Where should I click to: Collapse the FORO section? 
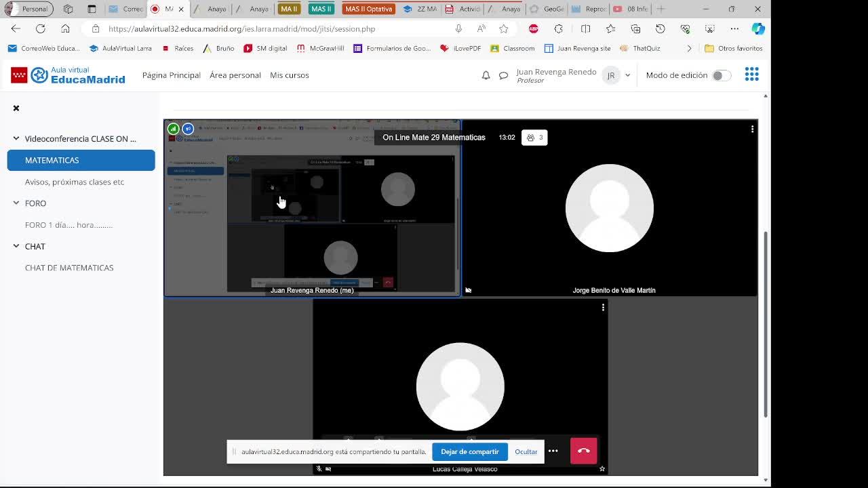coord(16,203)
